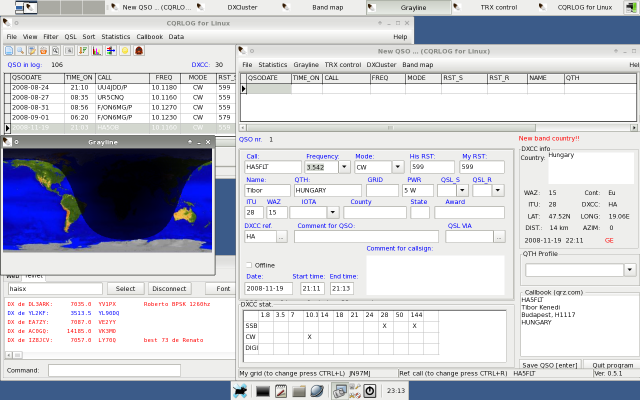Click the orange-arrow sort toolbar icon

pyautogui.click(x=83, y=51)
